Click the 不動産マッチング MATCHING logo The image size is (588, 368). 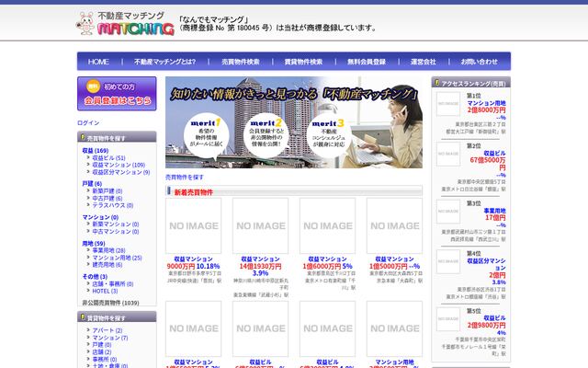pyautogui.click(x=125, y=23)
